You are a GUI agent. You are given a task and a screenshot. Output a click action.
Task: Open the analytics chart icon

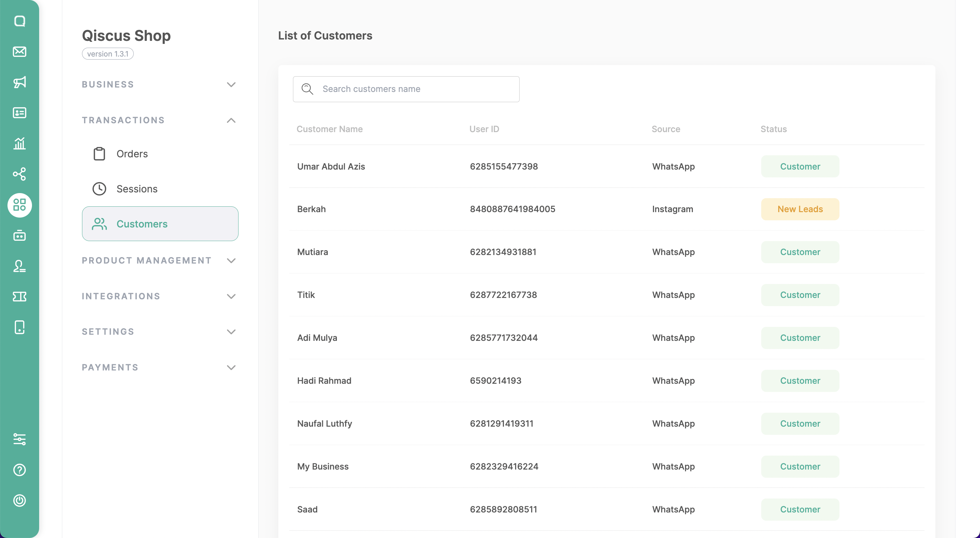click(x=19, y=144)
